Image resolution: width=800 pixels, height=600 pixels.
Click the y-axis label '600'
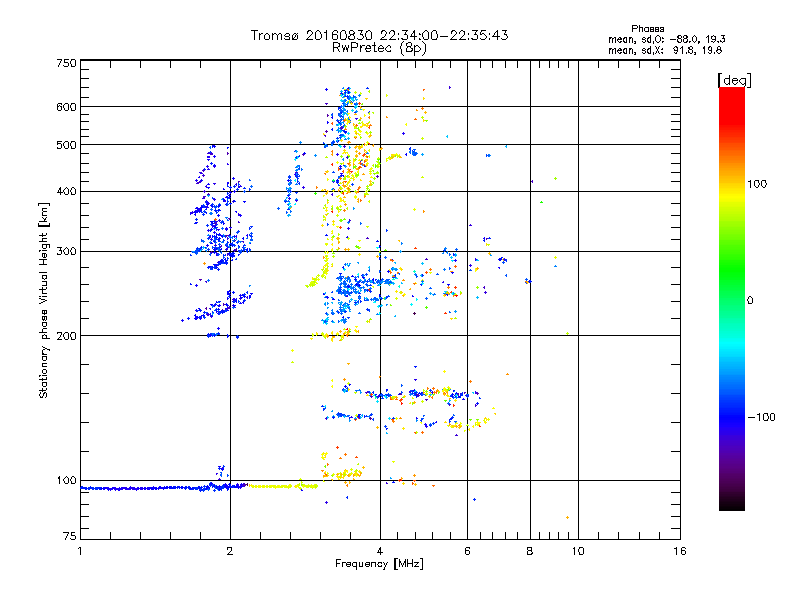point(66,107)
